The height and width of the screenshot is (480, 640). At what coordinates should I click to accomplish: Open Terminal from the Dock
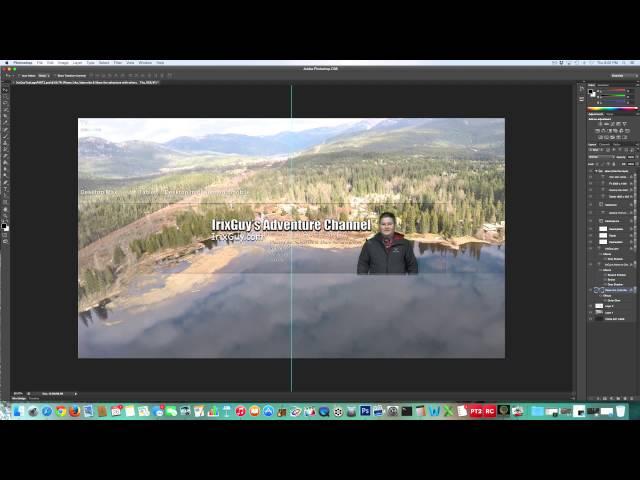point(407,411)
